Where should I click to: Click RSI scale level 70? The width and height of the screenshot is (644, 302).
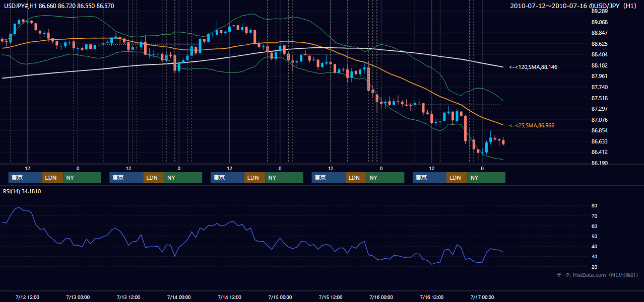click(x=595, y=216)
